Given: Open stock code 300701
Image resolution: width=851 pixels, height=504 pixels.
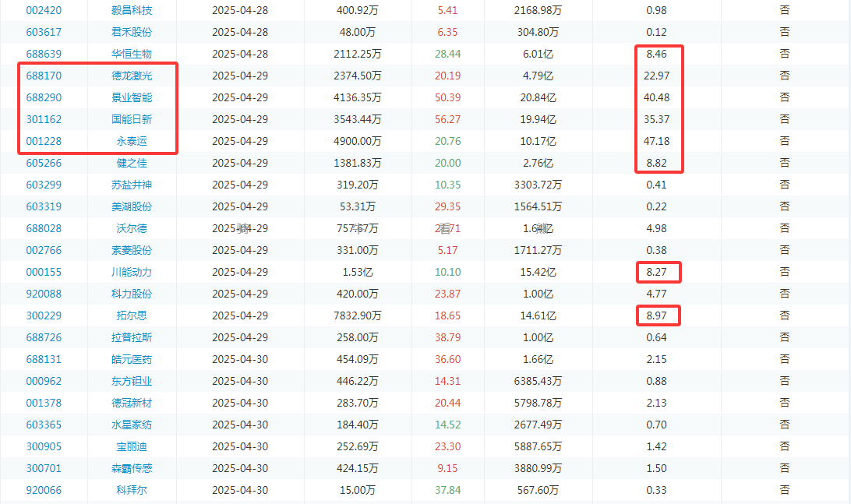Looking at the screenshot, I should (x=44, y=468).
